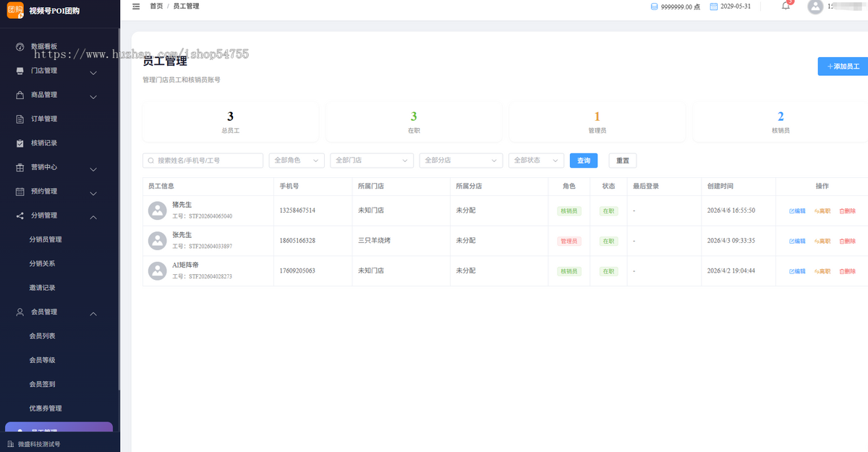Collapse the 分销管理 submenu chevron
Image resolution: width=868 pixels, height=452 pixels.
[x=93, y=216]
